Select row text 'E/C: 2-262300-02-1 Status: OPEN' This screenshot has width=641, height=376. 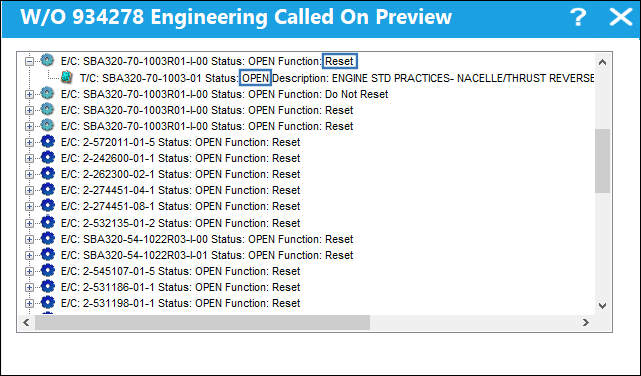point(141,174)
